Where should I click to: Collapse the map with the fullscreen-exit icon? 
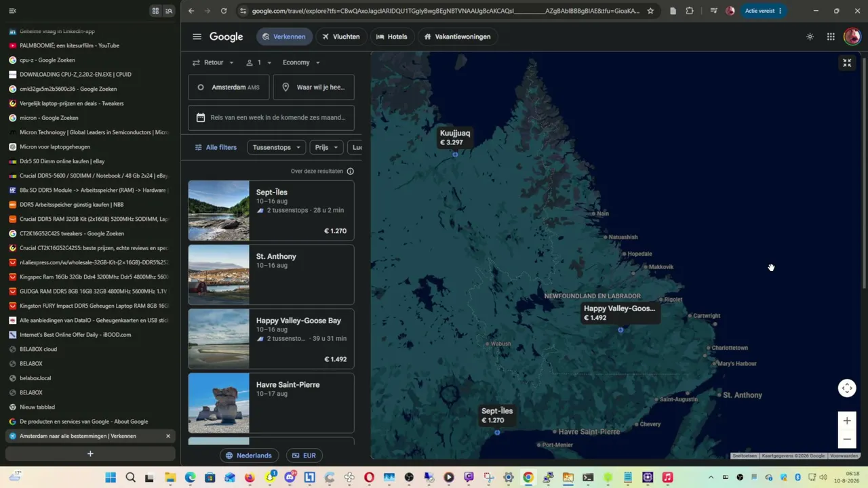(x=847, y=63)
